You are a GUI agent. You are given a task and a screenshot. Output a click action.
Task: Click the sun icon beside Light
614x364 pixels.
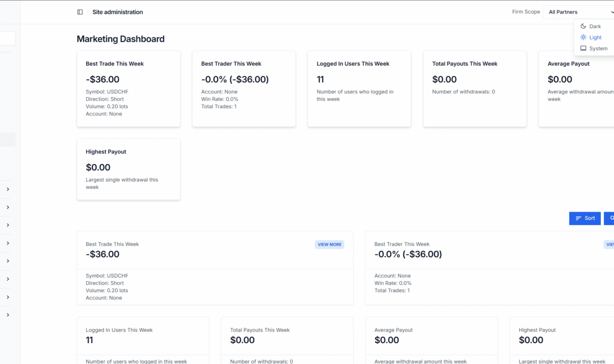pos(583,37)
